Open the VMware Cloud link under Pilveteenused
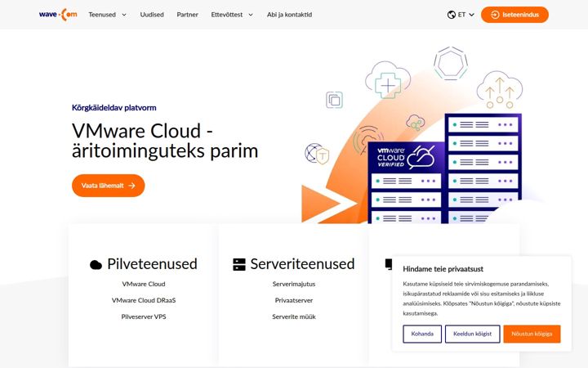Image resolution: width=588 pixels, height=368 pixels. [x=144, y=284]
